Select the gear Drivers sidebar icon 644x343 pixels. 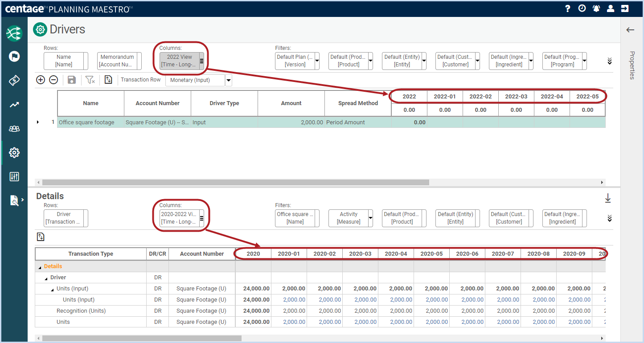tap(14, 153)
